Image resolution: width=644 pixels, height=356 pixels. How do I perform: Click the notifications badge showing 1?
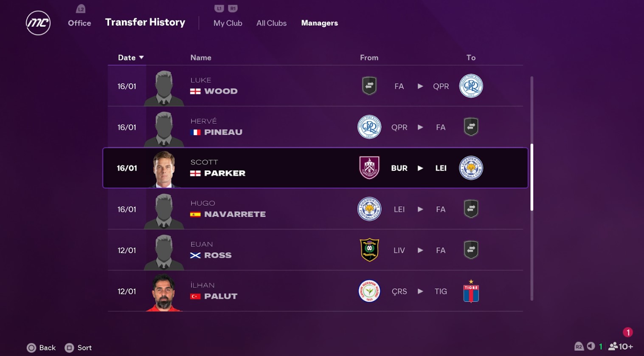point(627,332)
